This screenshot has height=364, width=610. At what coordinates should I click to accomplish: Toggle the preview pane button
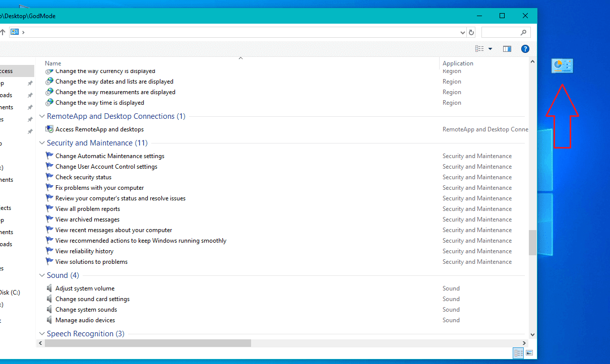[507, 49]
